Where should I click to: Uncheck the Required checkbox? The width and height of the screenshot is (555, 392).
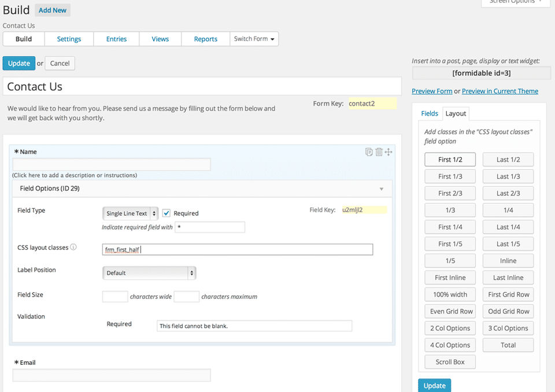tap(166, 213)
